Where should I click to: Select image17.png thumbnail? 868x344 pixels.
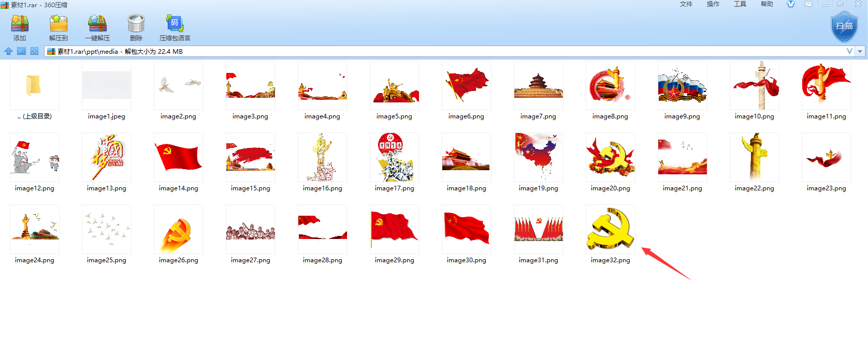pos(395,157)
